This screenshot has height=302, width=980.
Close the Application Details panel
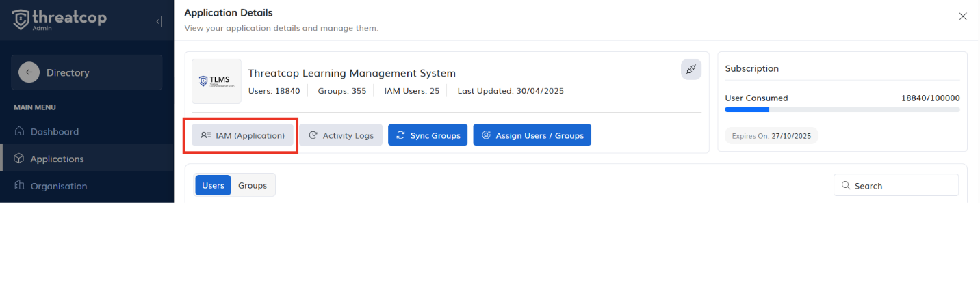point(962,16)
